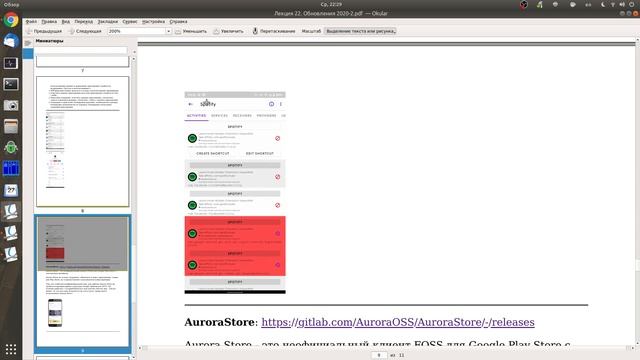Open the camera screenshot app in dock
Viewport: 640px width, 360px height.
pyautogui.click(x=11, y=105)
